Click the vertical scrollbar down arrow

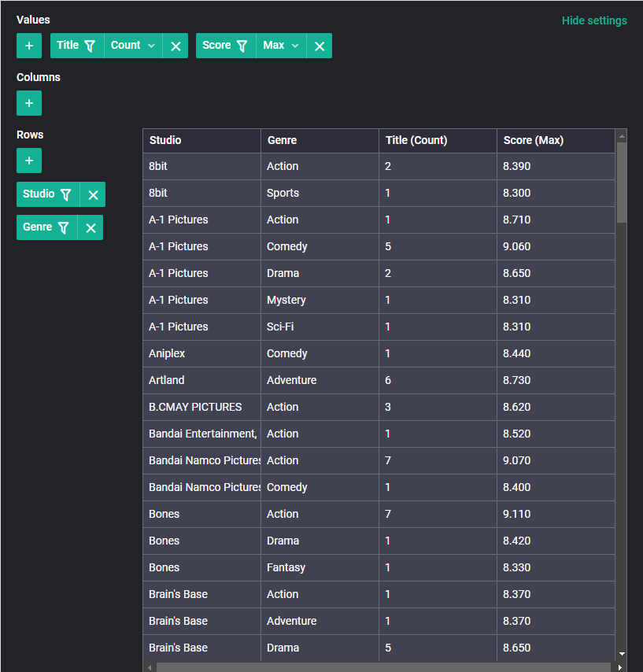point(622,654)
